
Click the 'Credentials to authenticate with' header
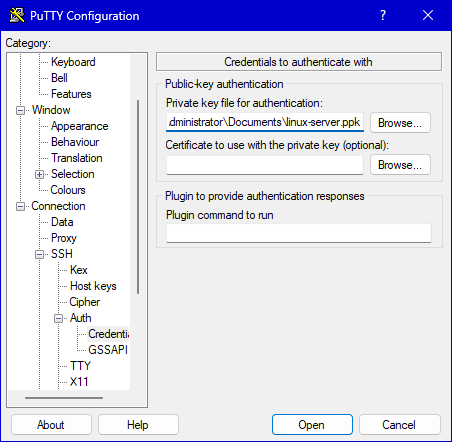(299, 62)
